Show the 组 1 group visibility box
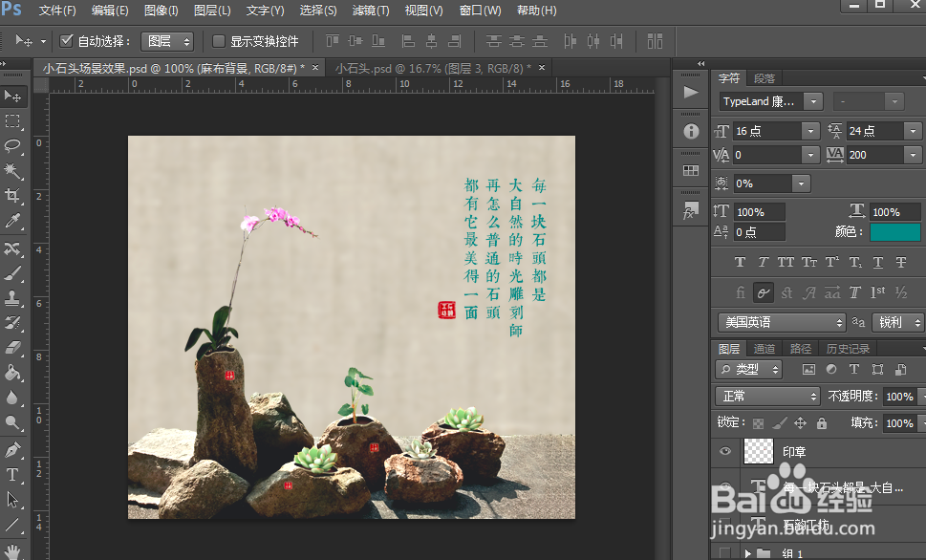 tap(725, 553)
